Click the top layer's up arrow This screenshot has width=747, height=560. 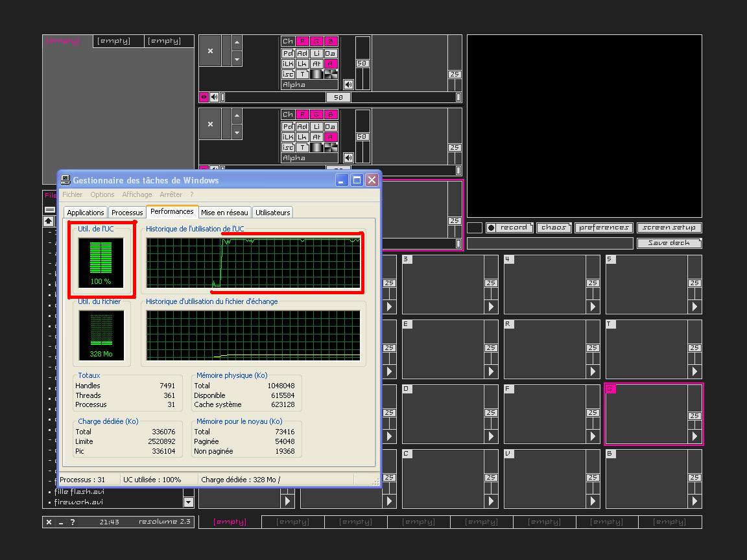[237, 43]
